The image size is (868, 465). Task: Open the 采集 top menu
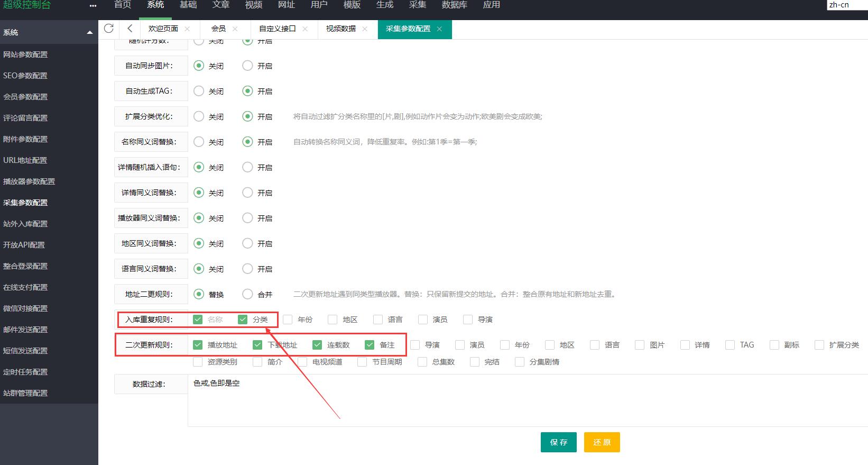pos(418,5)
